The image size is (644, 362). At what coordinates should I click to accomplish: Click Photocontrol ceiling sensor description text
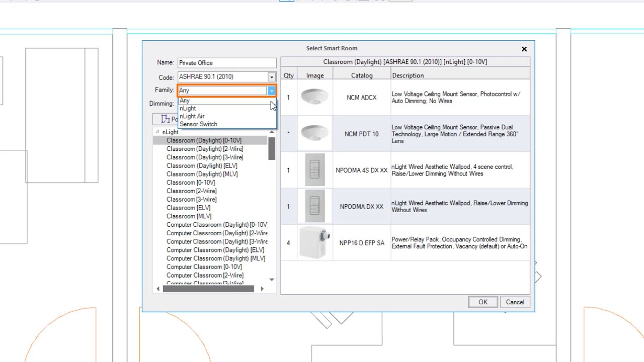pos(456,98)
